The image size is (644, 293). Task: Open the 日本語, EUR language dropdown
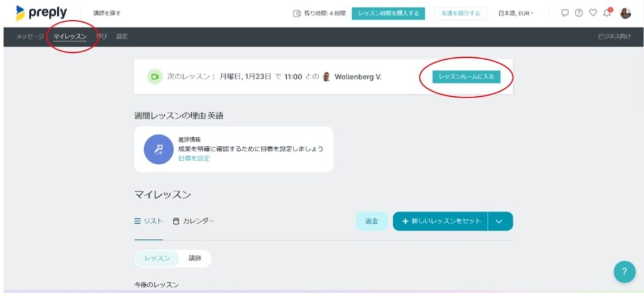(x=516, y=13)
